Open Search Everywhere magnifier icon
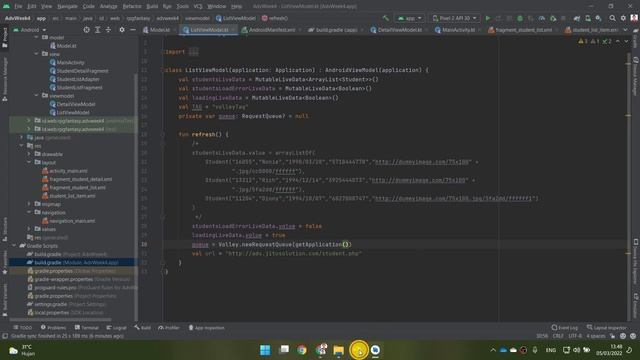This screenshot has height=360, width=640. coord(612,18)
